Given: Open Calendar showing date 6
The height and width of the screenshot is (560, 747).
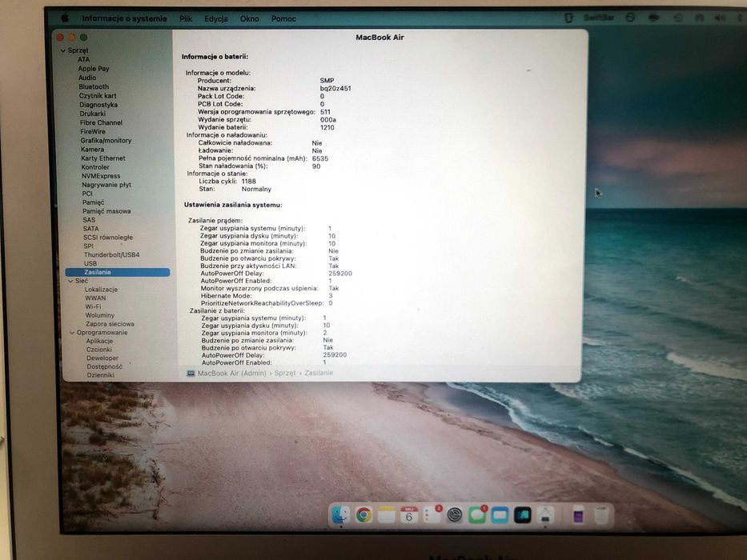Looking at the screenshot, I should 409,515.
